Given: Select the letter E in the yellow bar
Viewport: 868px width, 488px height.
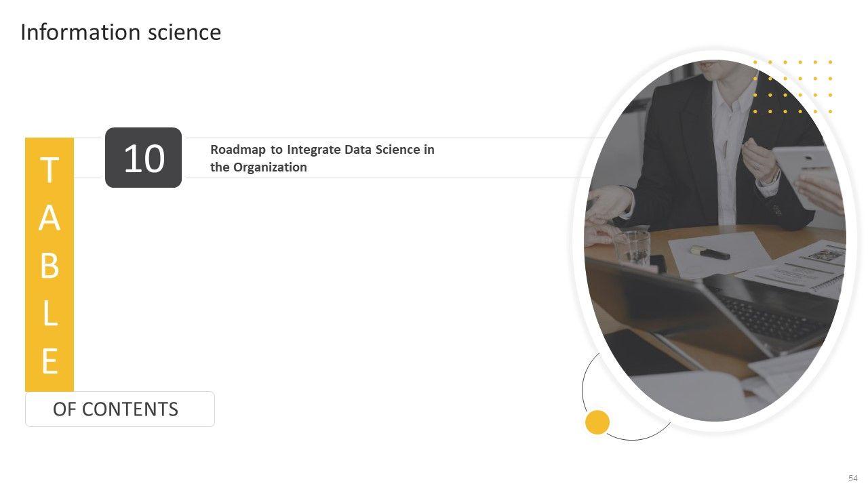Looking at the screenshot, I should point(49,361).
